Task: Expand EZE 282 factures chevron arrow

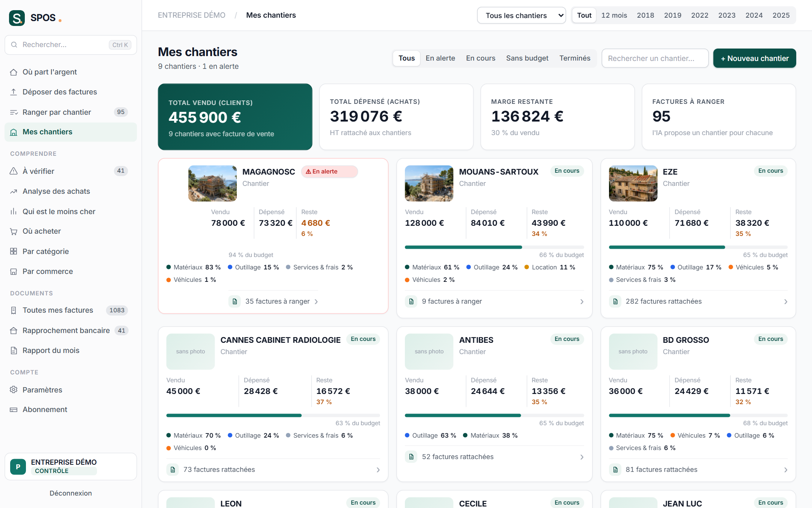Action: point(786,301)
